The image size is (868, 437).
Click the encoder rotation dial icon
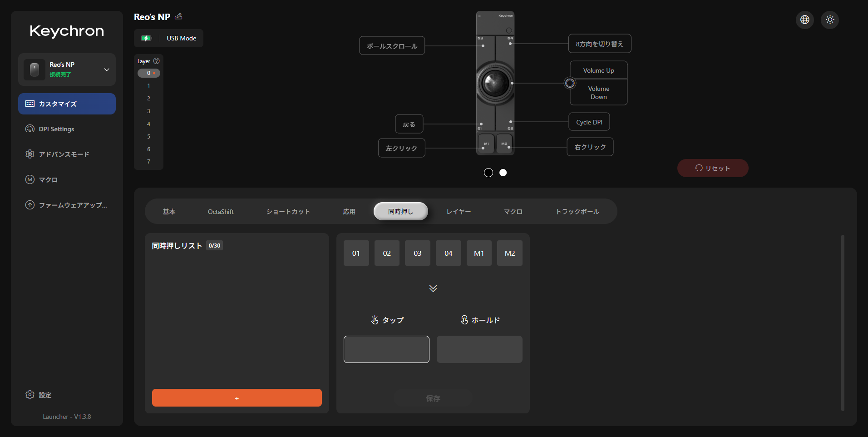click(570, 83)
